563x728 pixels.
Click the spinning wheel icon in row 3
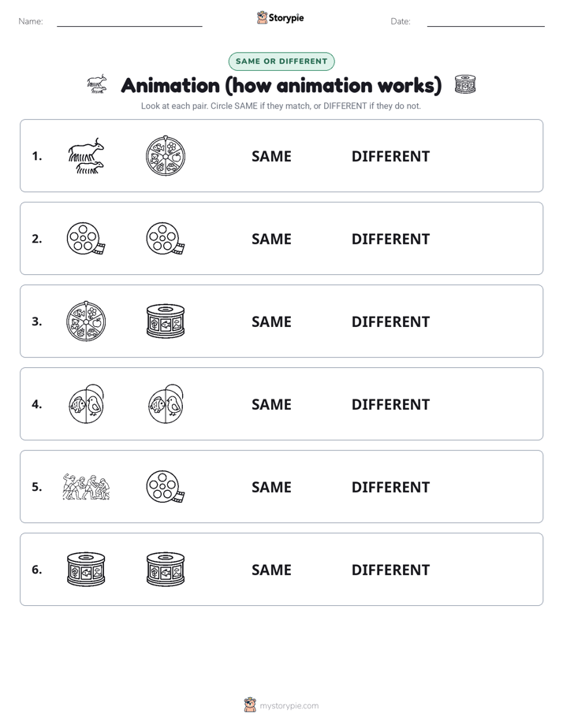click(x=87, y=321)
